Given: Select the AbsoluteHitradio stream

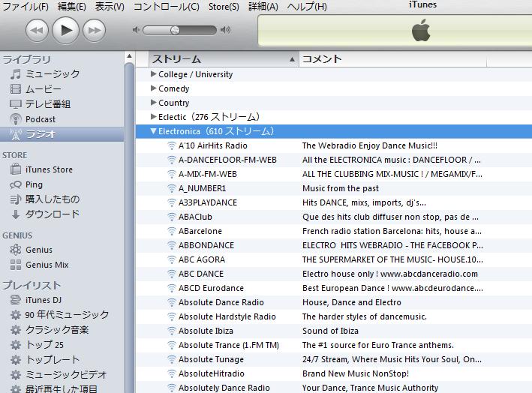Looking at the screenshot, I should pos(212,373).
